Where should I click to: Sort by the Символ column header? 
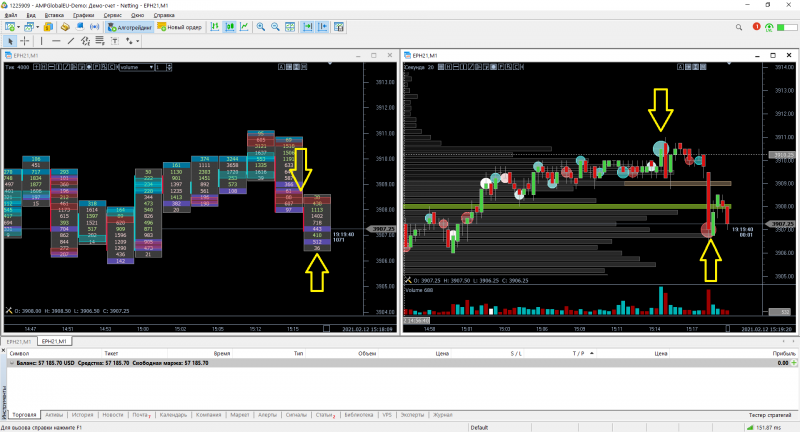pyautogui.click(x=19, y=353)
